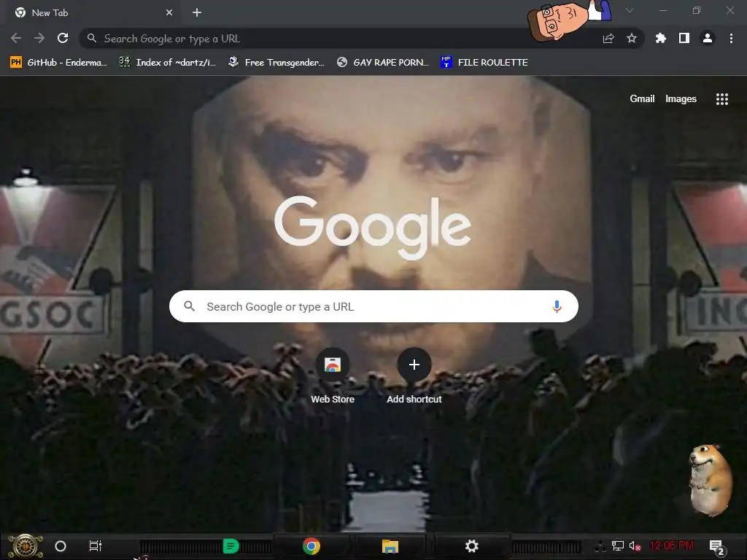Click the tray icon left of network
Screen dimensions: 747x560
600,546
